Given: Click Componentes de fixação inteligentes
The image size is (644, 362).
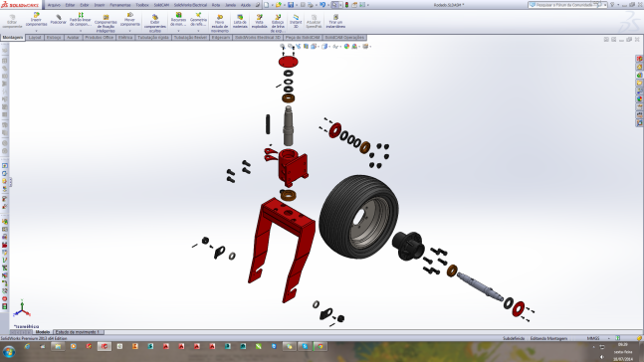Looking at the screenshot, I should click(x=106, y=24).
